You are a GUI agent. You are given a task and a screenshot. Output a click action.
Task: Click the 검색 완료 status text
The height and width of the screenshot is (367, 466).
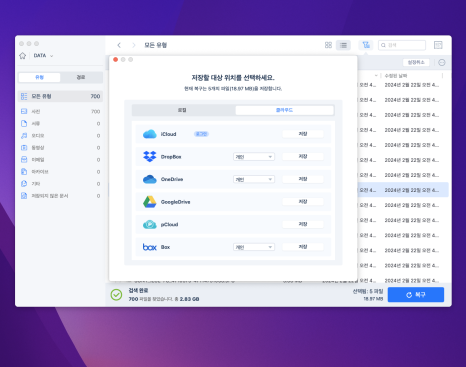click(138, 291)
